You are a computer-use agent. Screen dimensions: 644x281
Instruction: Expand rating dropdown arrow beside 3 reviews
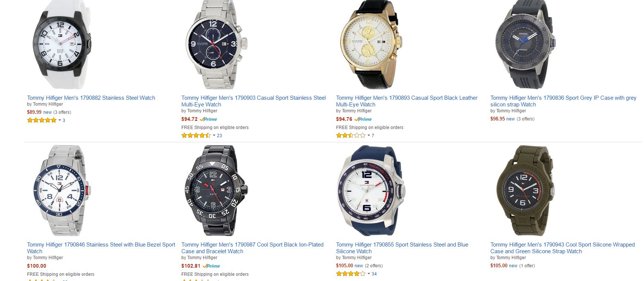point(60,120)
